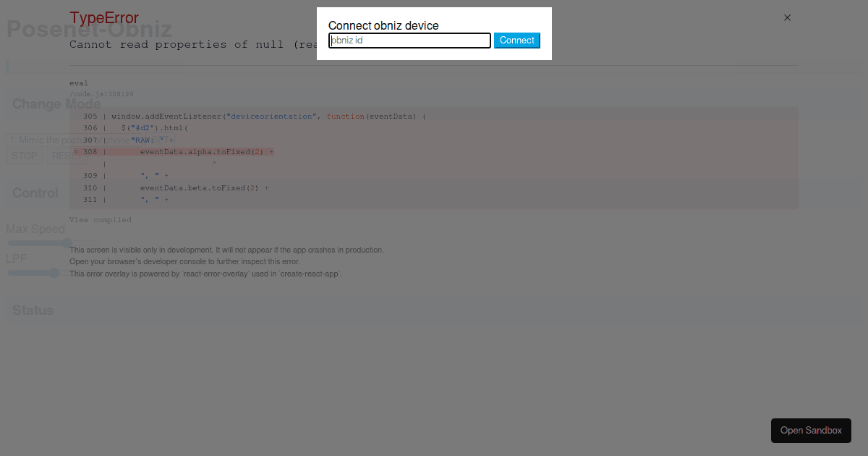Close the Connect obniz device dialog
The width and height of the screenshot is (868, 456).
[787, 17]
